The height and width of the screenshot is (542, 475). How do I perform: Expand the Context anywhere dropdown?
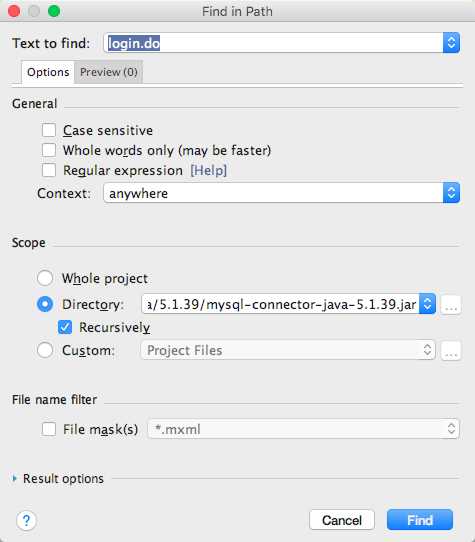451,193
